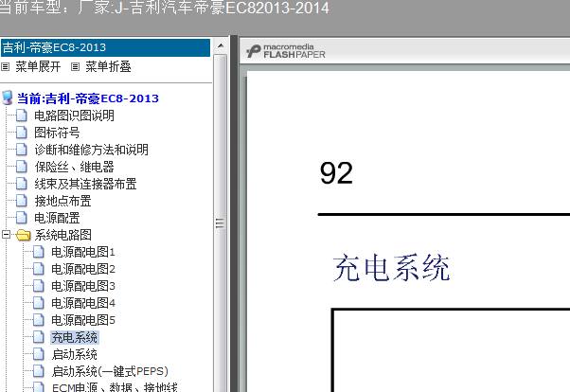Click the sidebar scroll-up arrow

pos(221,45)
